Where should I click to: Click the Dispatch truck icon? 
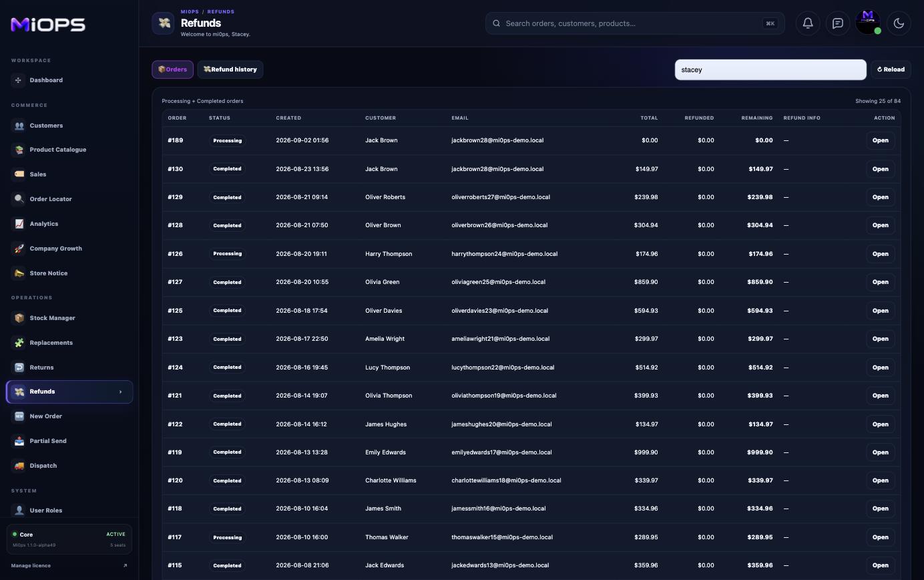point(19,466)
